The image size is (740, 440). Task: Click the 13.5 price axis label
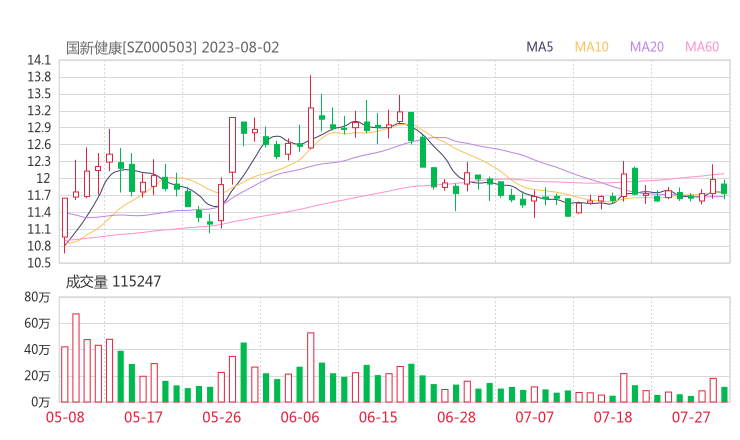pyautogui.click(x=39, y=94)
